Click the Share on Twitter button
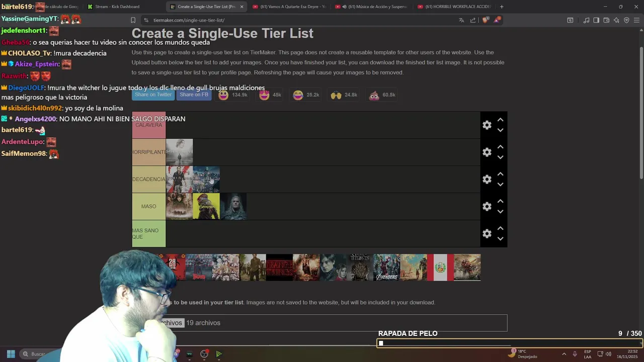The width and height of the screenshot is (644, 362). [153, 95]
